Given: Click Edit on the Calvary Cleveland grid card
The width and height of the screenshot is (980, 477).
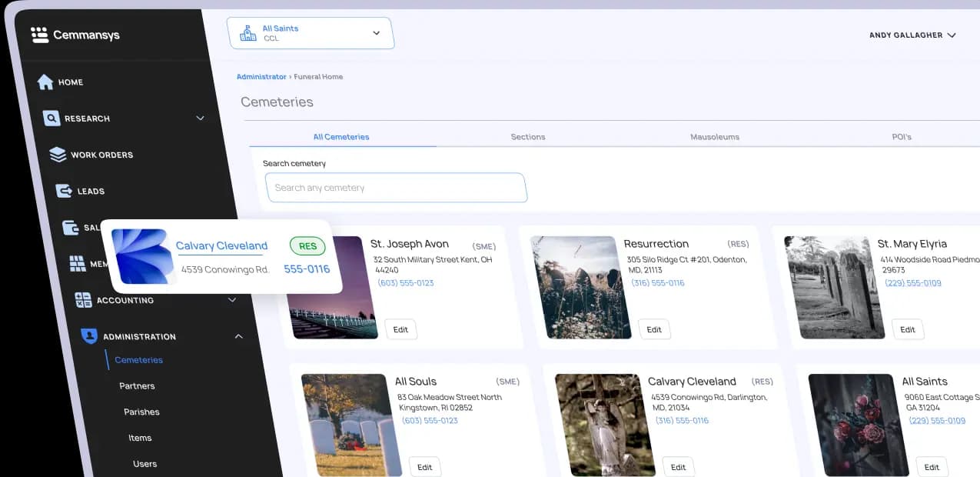Looking at the screenshot, I should (x=678, y=467).
